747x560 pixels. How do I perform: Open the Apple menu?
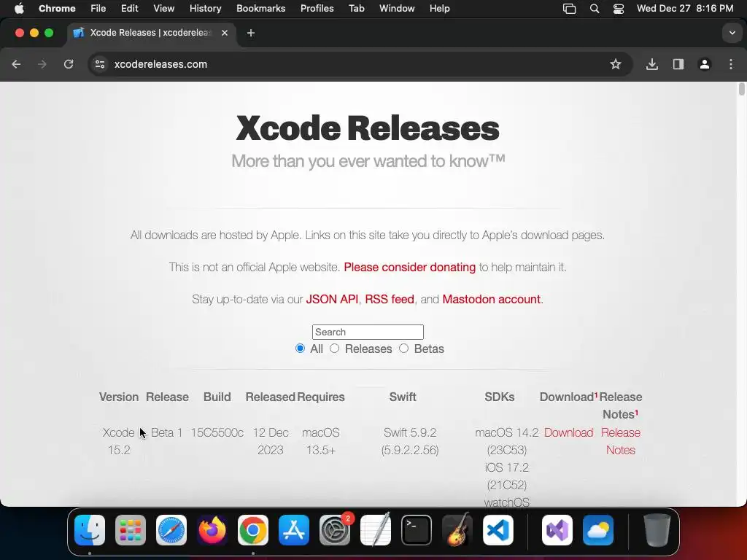pos(19,9)
